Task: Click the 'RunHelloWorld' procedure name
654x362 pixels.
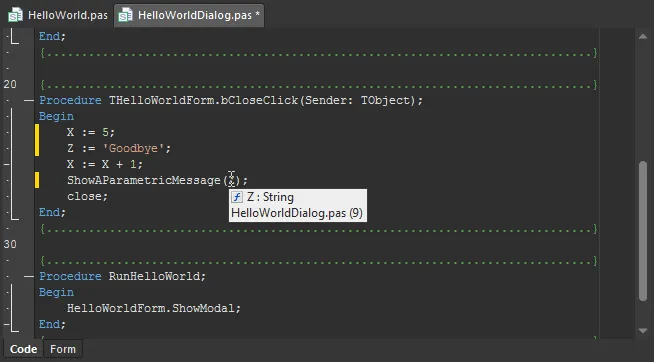Action: 154,277
